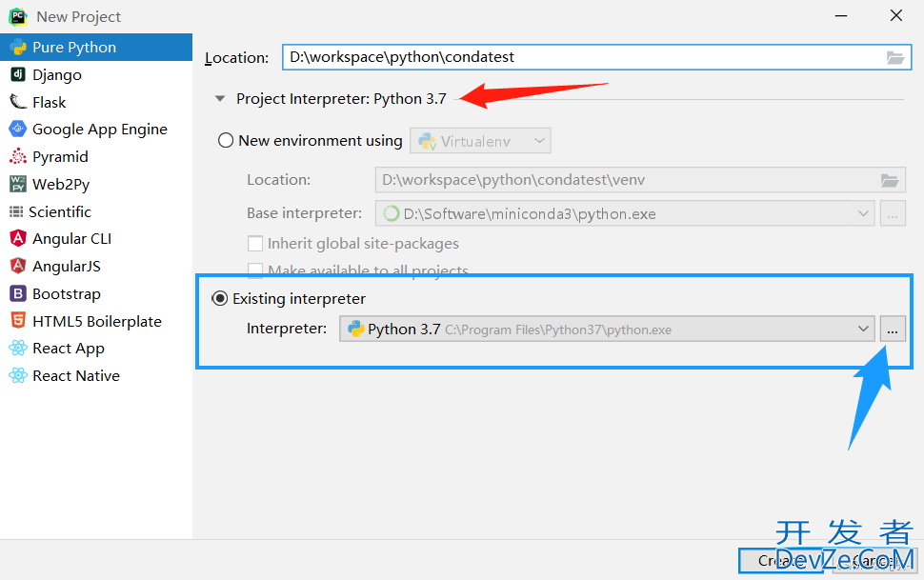Select the Pure Python project type

tap(96, 48)
